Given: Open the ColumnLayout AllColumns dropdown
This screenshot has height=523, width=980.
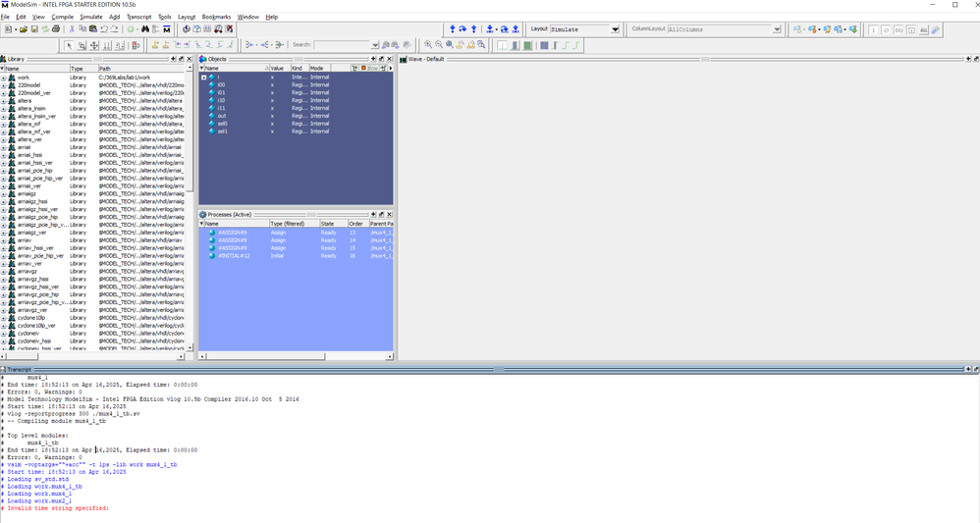Looking at the screenshot, I should pyautogui.click(x=777, y=29).
